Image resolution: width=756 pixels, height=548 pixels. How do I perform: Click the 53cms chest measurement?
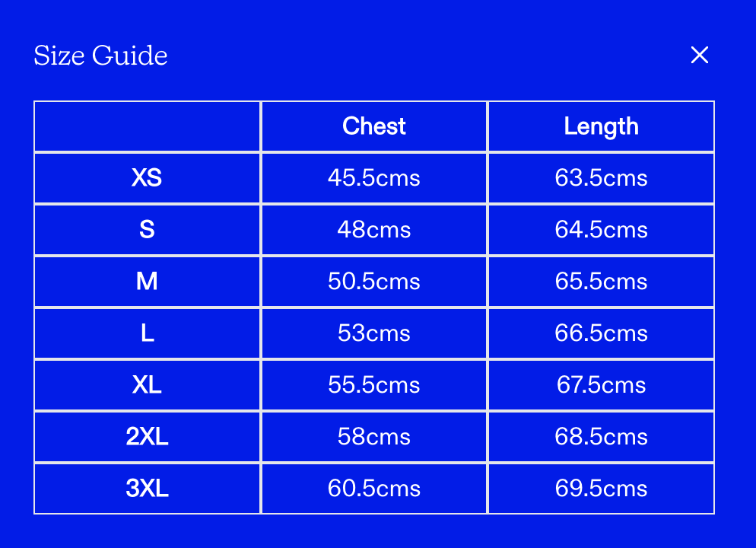[374, 333]
